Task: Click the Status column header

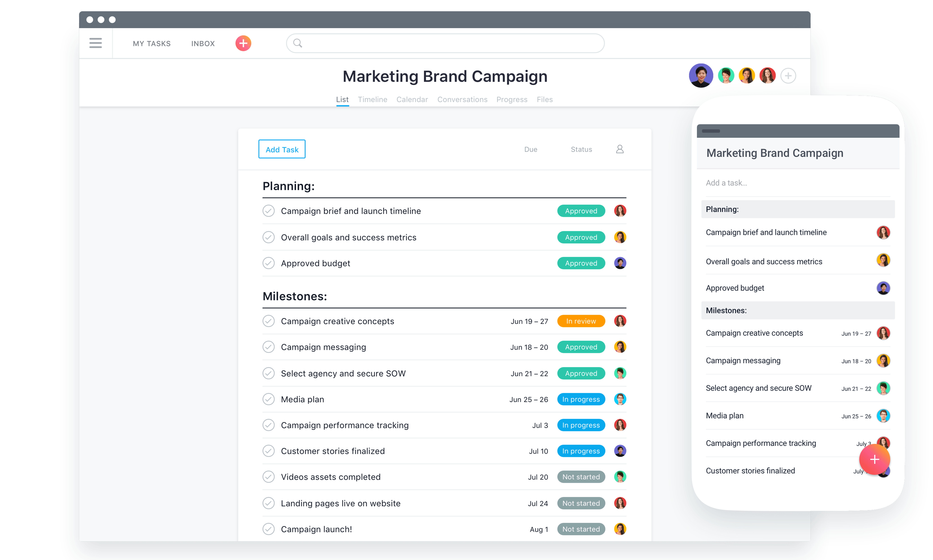Action: tap(581, 149)
